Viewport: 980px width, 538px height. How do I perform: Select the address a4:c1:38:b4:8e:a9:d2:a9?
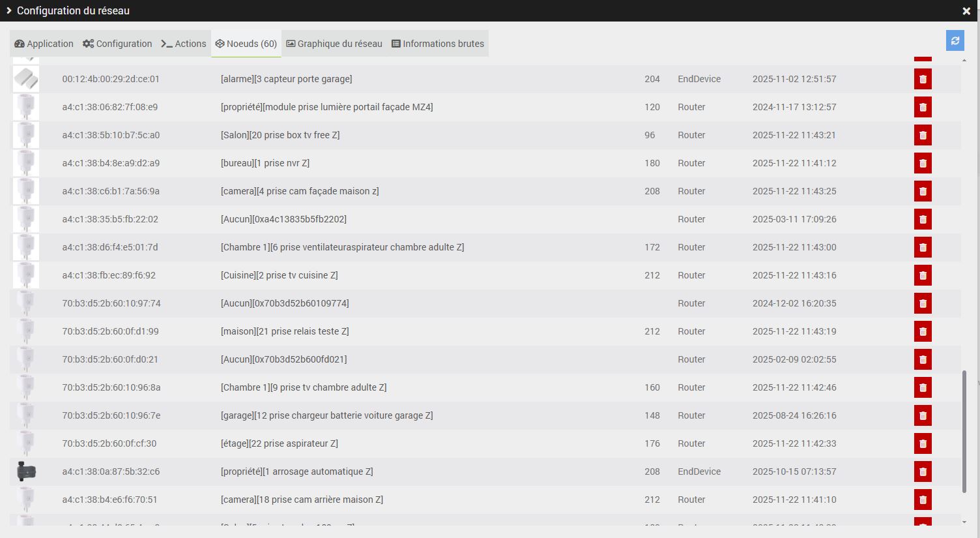point(111,163)
